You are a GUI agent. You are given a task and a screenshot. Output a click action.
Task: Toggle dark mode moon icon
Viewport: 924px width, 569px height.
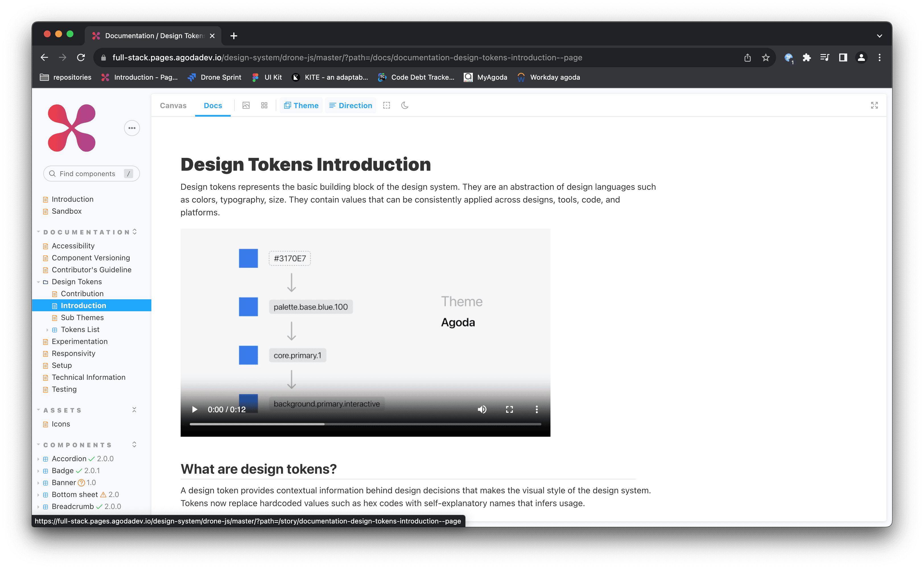coord(405,105)
